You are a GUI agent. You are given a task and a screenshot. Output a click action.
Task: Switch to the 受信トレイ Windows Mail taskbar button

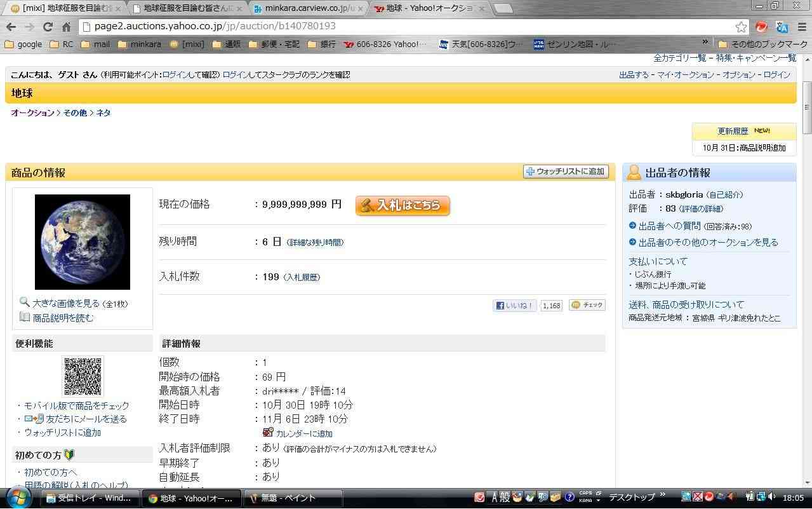90,498
